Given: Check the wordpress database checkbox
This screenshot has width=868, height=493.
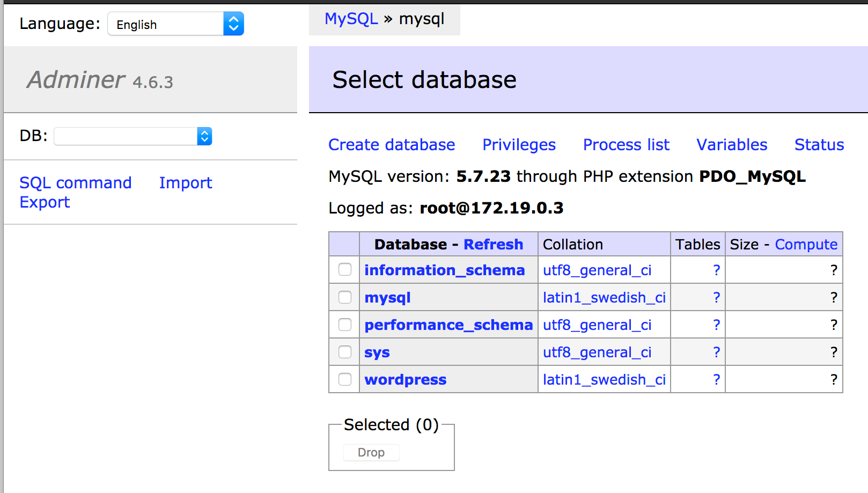Looking at the screenshot, I should tap(345, 379).
